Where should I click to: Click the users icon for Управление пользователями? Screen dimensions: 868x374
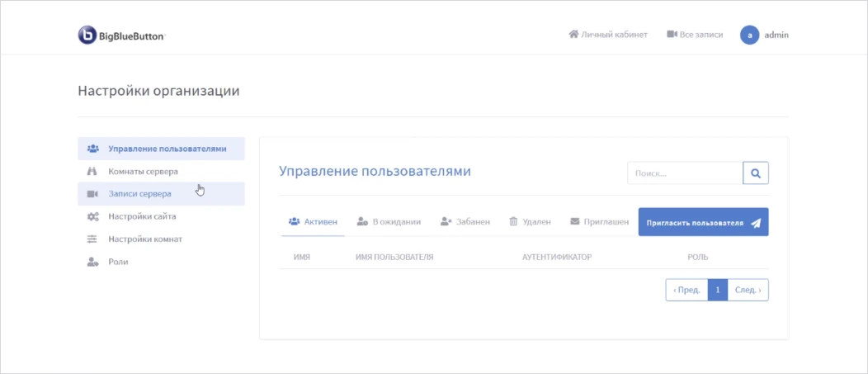pyautogui.click(x=93, y=149)
